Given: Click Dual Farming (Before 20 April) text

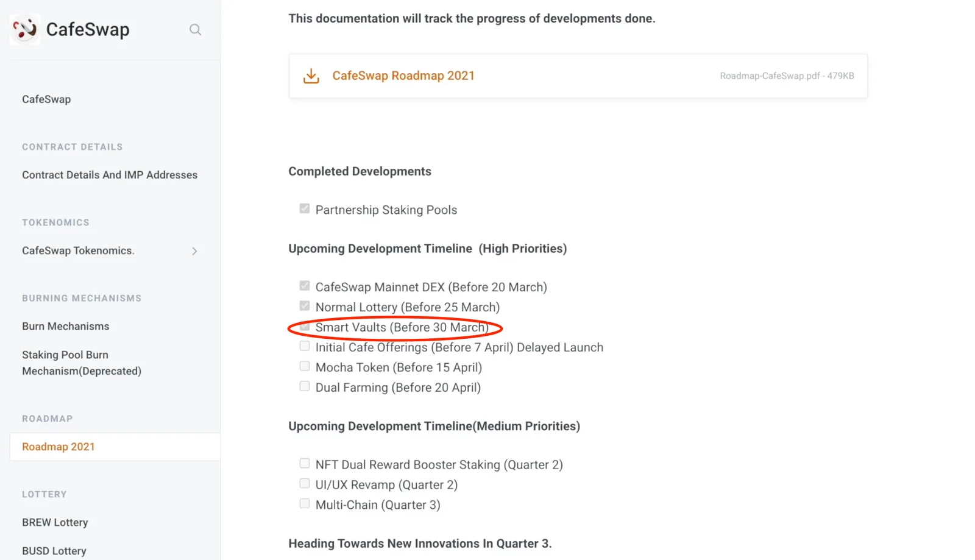Looking at the screenshot, I should click(x=398, y=388).
